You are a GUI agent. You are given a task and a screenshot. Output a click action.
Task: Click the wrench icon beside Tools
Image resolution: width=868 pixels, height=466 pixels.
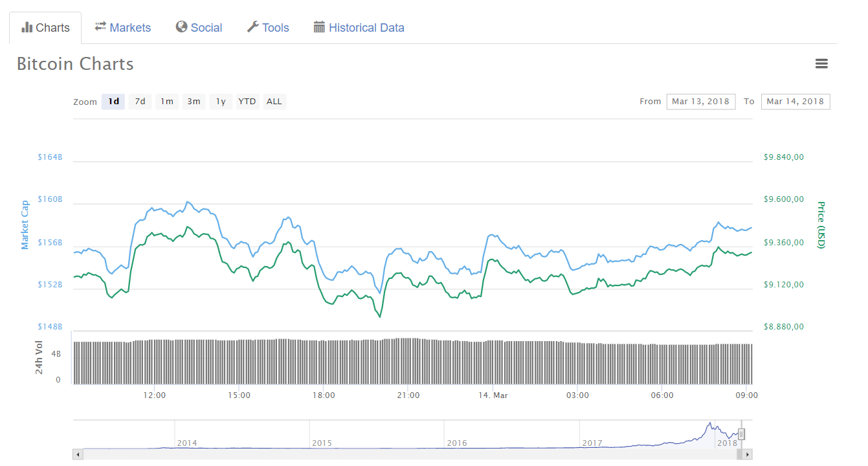[x=253, y=27]
